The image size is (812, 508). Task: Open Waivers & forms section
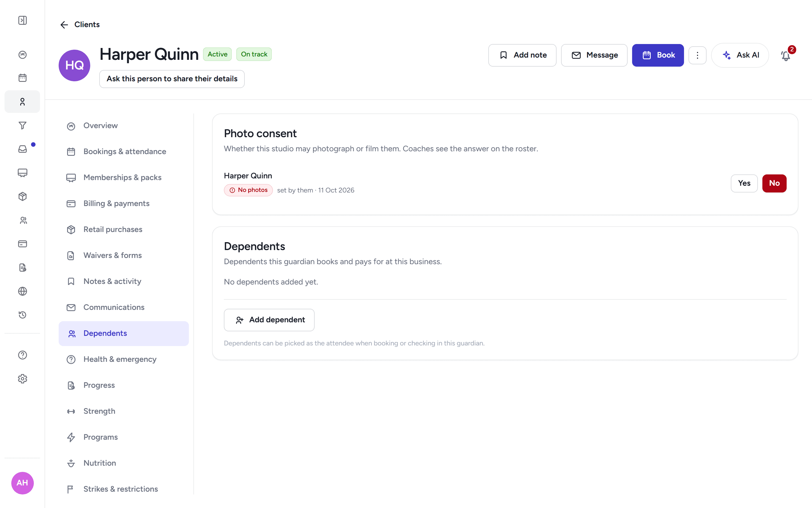coord(123,255)
